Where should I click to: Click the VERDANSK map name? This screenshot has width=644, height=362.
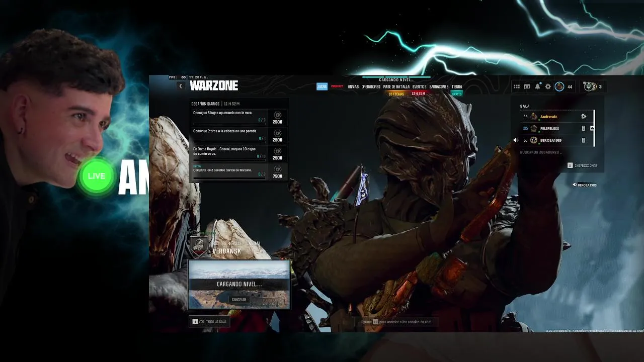pos(226,251)
